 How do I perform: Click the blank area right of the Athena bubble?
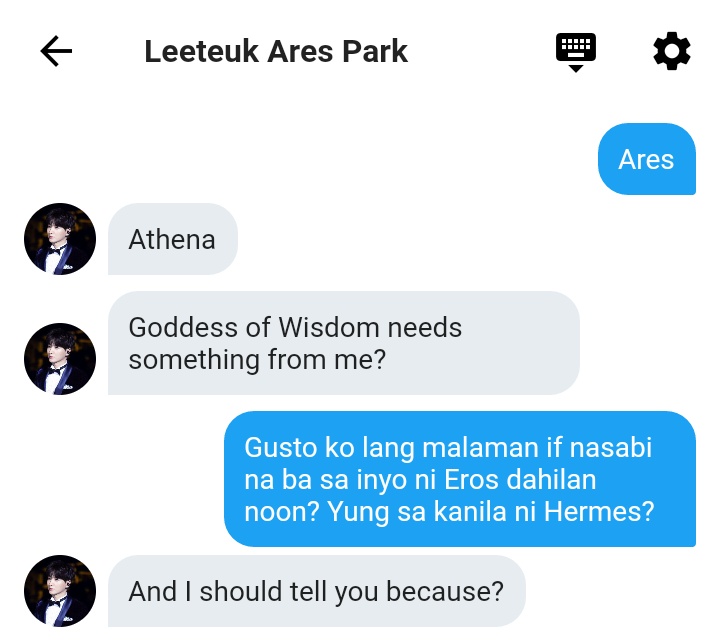pos(477,239)
